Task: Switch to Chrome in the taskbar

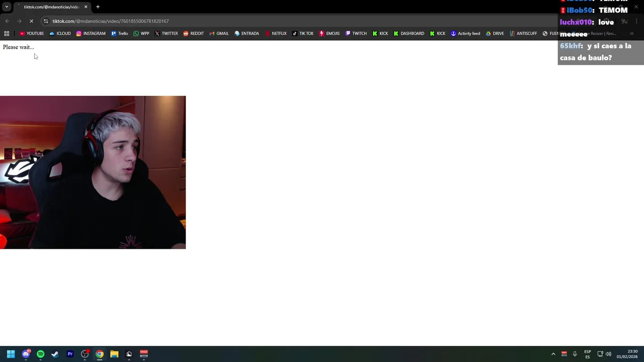Action: point(100,354)
